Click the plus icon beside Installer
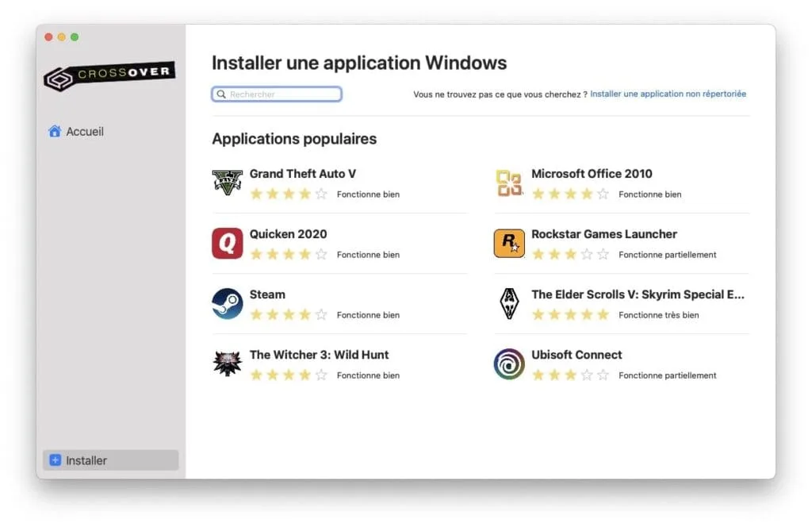The height and width of the screenshot is (527, 812). (x=55, y=460)
